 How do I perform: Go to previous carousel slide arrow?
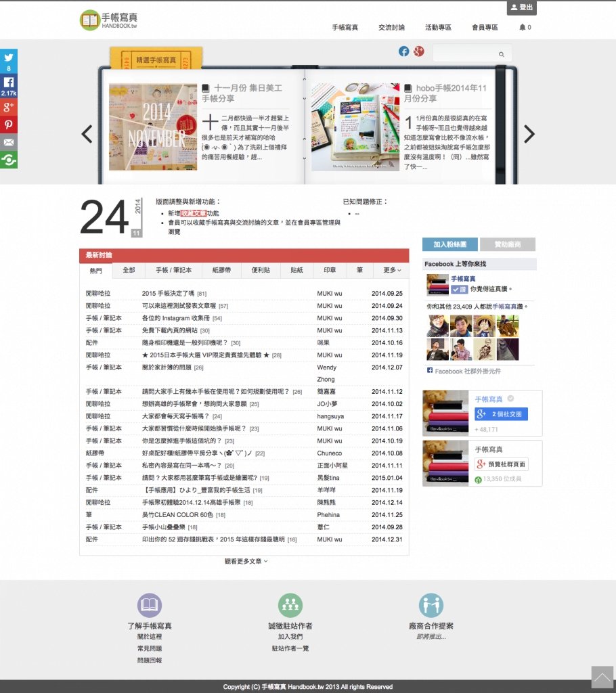[87, 134]
